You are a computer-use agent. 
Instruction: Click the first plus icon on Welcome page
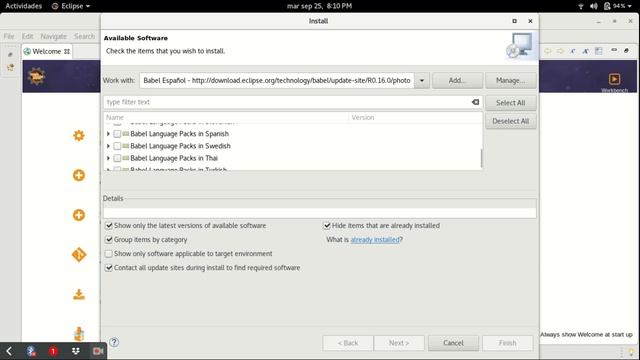tap(79, 175)
